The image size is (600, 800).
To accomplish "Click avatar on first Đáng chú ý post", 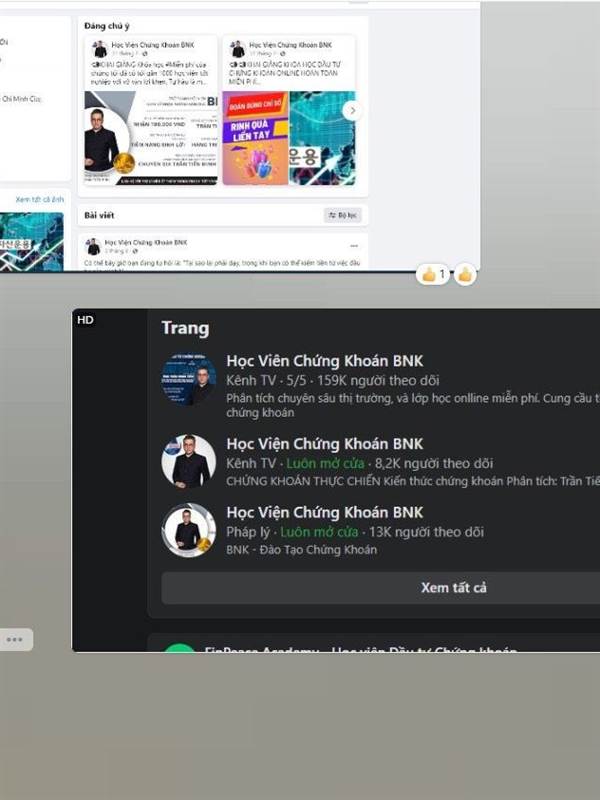I will (x=99, y=49).
